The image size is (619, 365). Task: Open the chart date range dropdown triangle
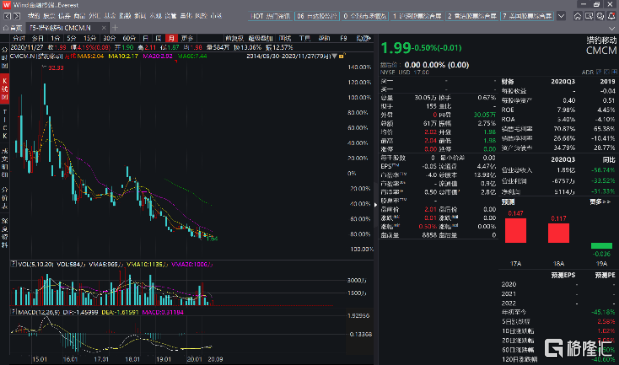pyautogui.click(x=334, y=56)
